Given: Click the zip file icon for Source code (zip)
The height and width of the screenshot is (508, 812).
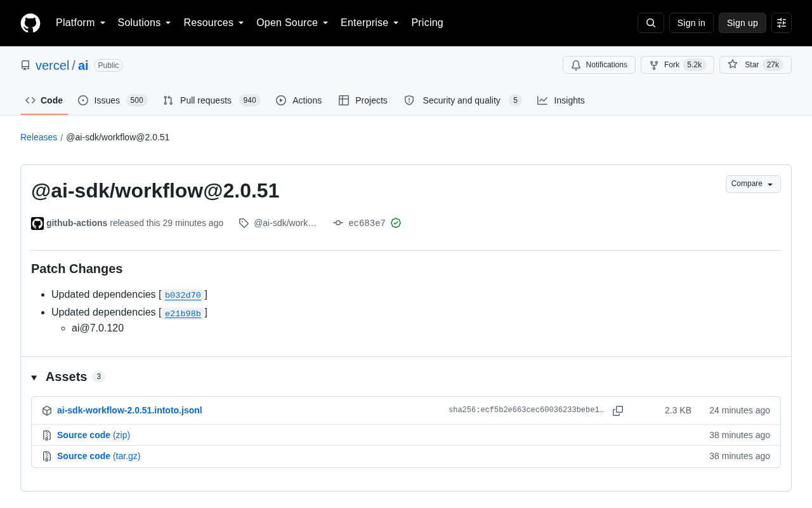Looking at the screenshot, I should point(47,436).
